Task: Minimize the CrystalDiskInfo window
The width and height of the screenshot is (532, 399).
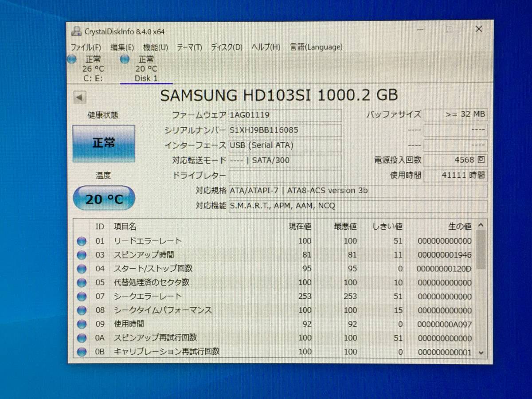Action: point(420,29)
